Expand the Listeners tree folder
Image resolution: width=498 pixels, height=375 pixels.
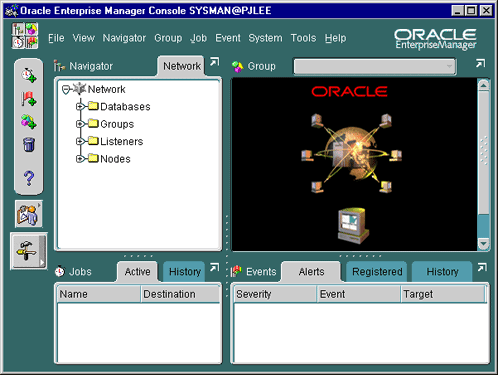tap(80, 141)
